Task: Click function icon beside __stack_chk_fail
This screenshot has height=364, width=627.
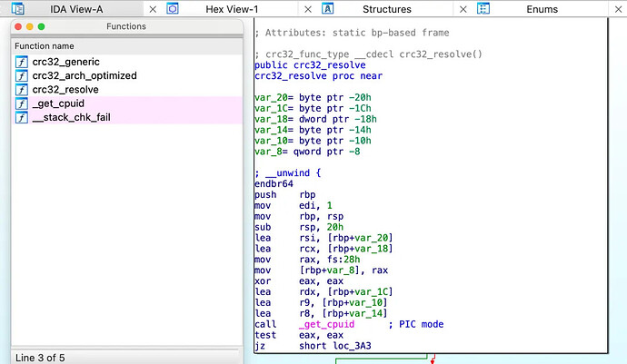Action: coord(22,117)
